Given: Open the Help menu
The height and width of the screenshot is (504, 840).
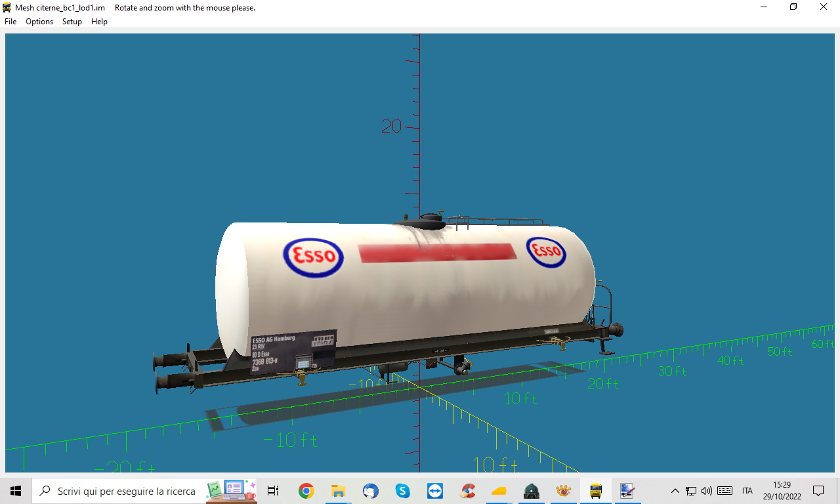Looking at the screenshot, I should [x=99, y=22].
